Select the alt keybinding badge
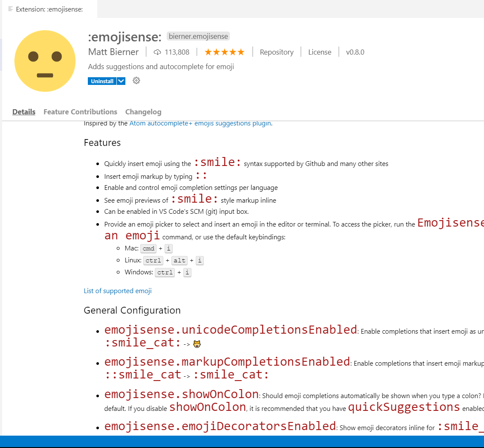Image resolution: width=484 pixels, height=448 pixels. click(x=179, y=260)
